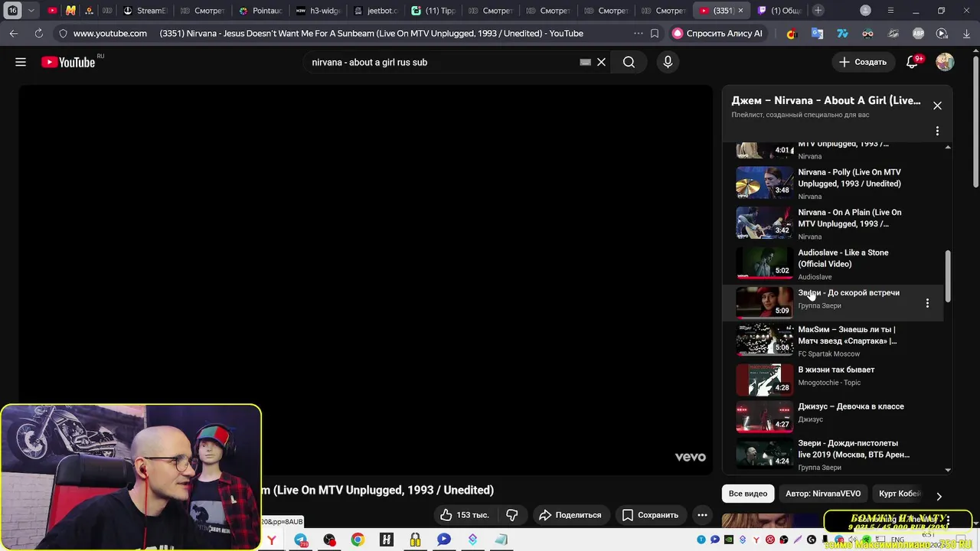Click the Создать button

(x=862, y=62)
